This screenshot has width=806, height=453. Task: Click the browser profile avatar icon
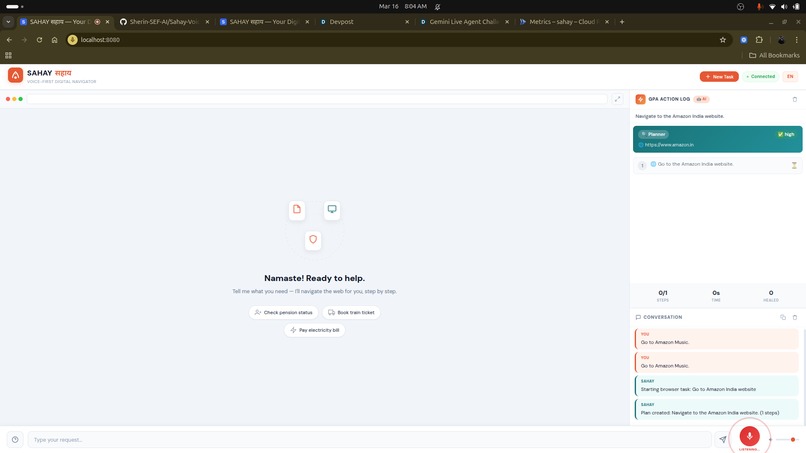click(x=781, y=40)
